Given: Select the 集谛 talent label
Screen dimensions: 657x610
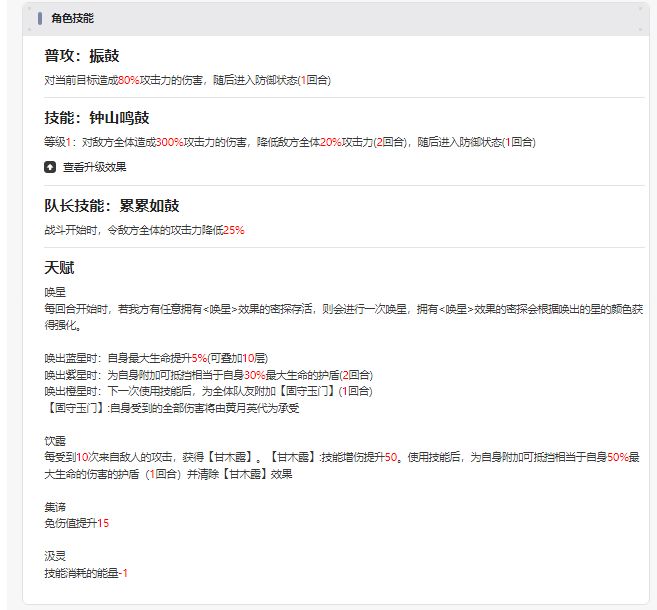Looking at the screenshot, I should coord(55,507).
